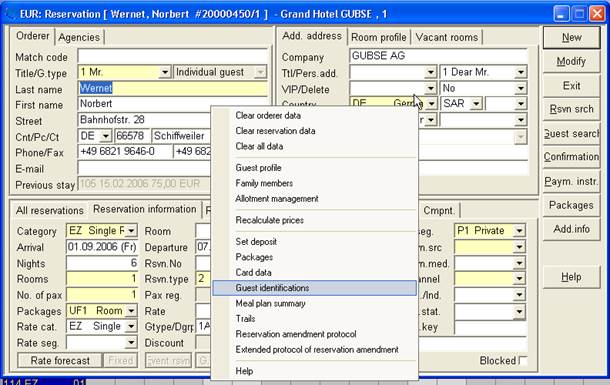The image size is (610, 385).
Task: Switch to the Orderer tab
Action: point(32,36)
